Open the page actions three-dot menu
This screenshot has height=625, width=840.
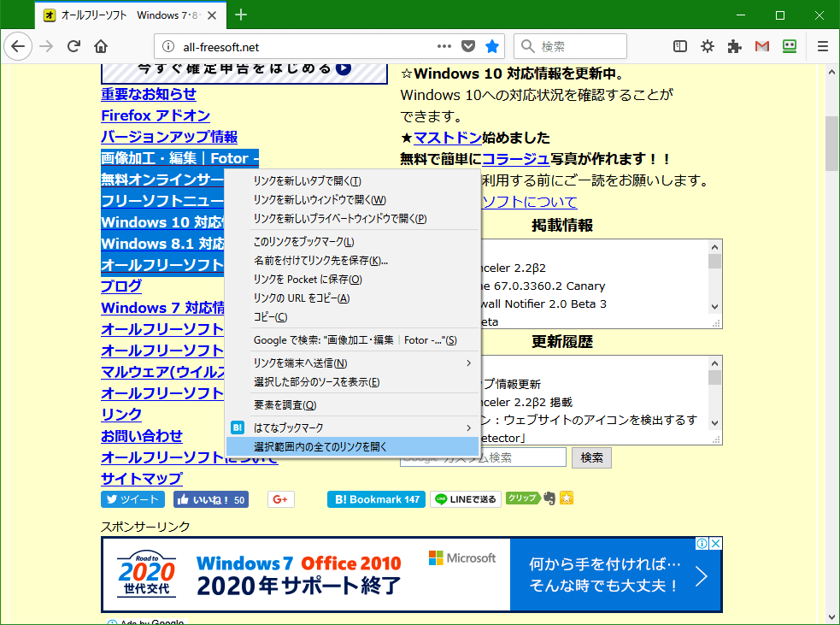(444, 46)
